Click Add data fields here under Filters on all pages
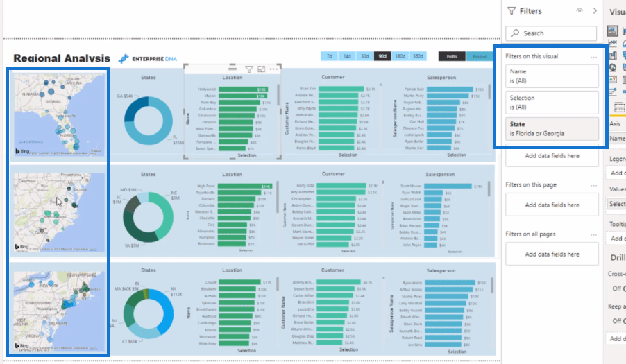 pyautogui.click(x=552, y=254)
